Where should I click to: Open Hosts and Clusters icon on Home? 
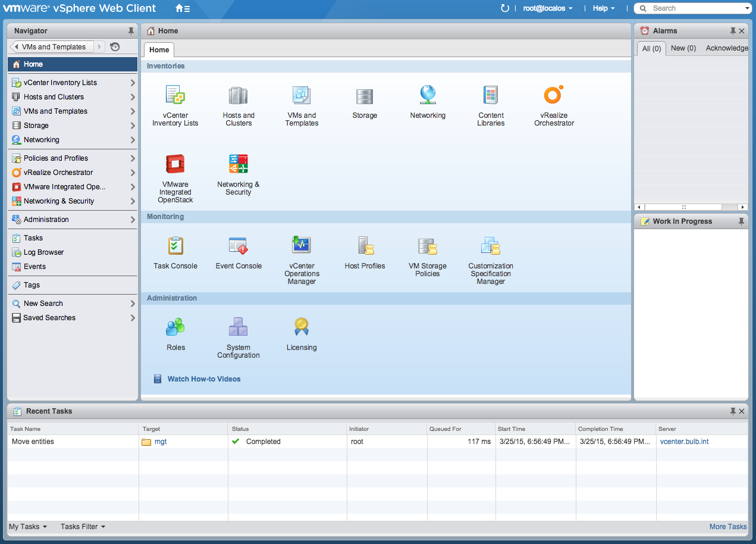(239, 95)
